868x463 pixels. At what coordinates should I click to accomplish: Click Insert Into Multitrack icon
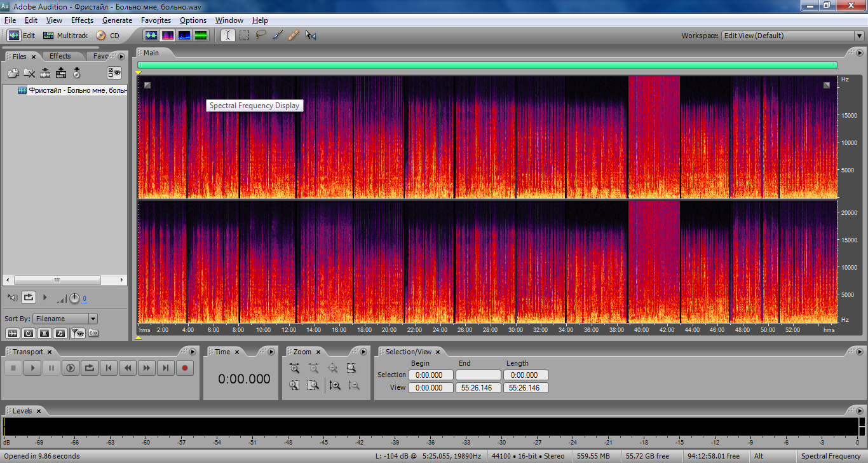point(61,73)
